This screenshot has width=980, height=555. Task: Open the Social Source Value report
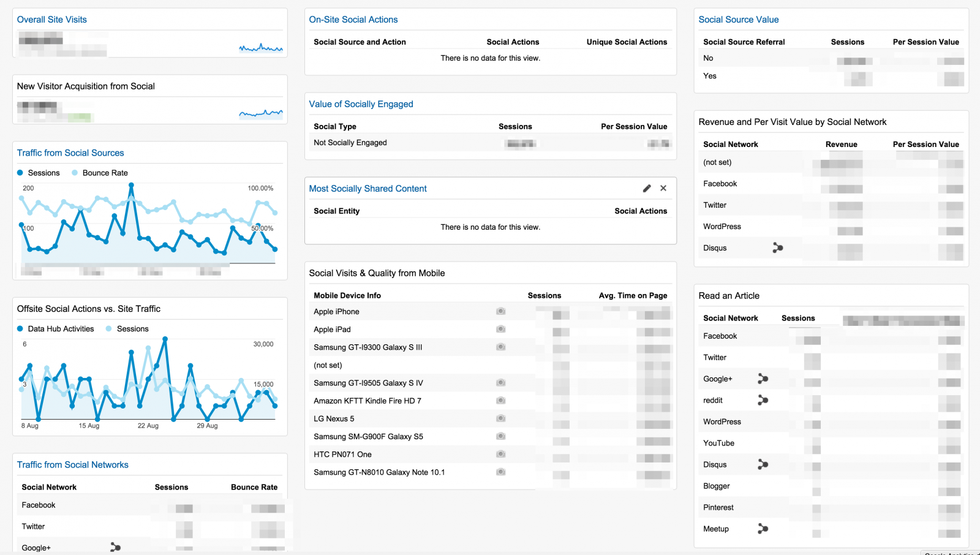click(739, 20)
